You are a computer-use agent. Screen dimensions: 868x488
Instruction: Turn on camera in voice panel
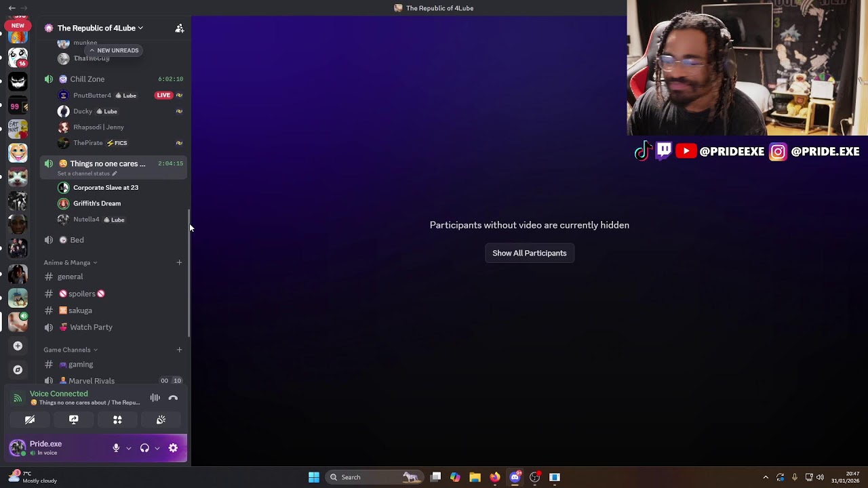coord(30,420)
